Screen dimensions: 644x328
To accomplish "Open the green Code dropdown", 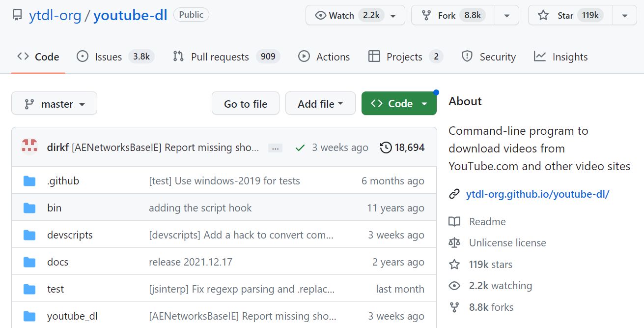I will (x=399, y=103).
